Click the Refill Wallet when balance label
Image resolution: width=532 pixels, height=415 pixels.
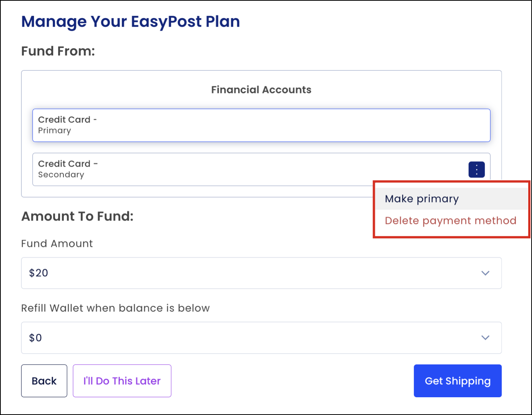point(115,308)
